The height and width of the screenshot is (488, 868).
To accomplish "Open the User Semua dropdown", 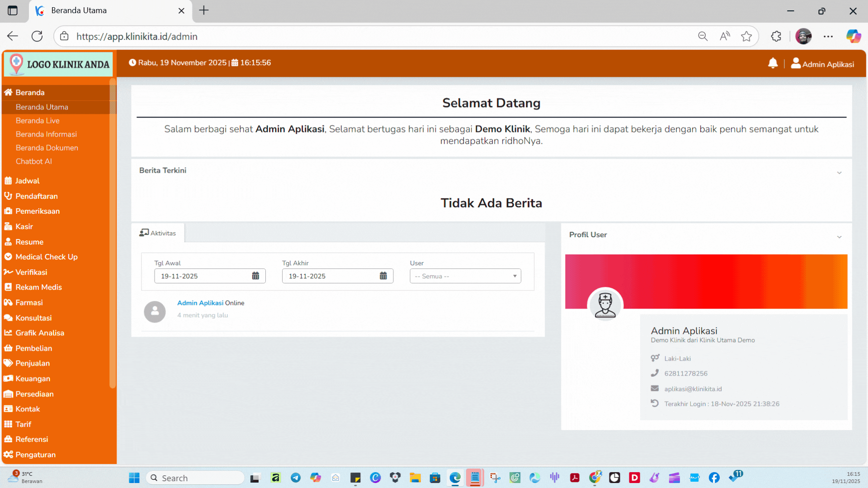I will point(465,276).
